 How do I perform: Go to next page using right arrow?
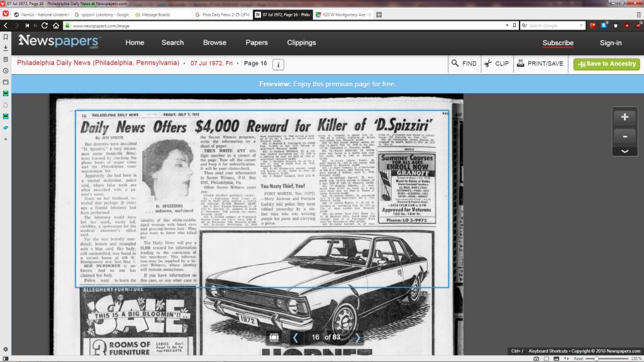click(358, 337)
